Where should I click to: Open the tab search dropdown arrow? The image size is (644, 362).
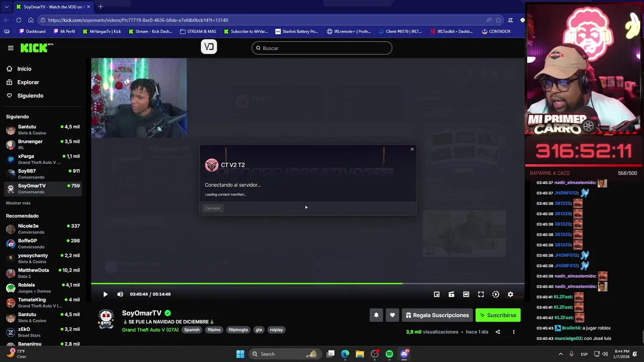[6, 7]
